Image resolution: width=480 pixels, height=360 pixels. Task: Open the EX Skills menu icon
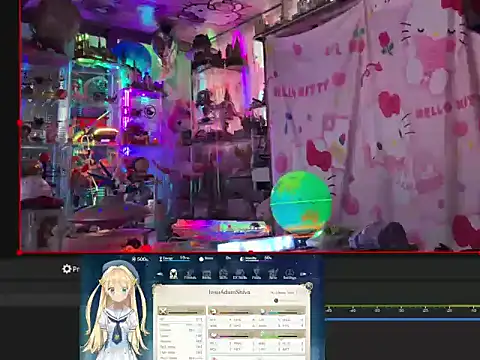point(240,274)
